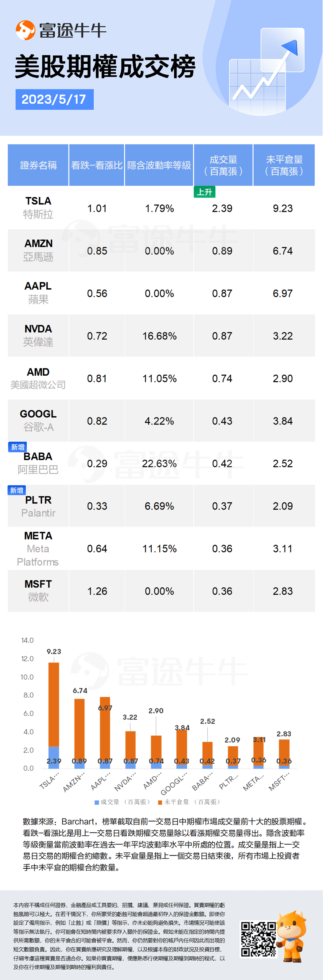Select the 看跌-看漲比 column header
Viewport: 323px width, 980px height.
[96, 165]
